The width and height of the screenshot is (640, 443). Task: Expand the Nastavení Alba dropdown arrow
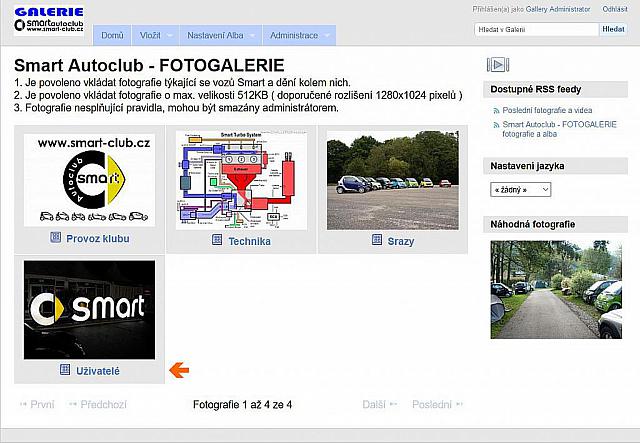pos(252,36)
